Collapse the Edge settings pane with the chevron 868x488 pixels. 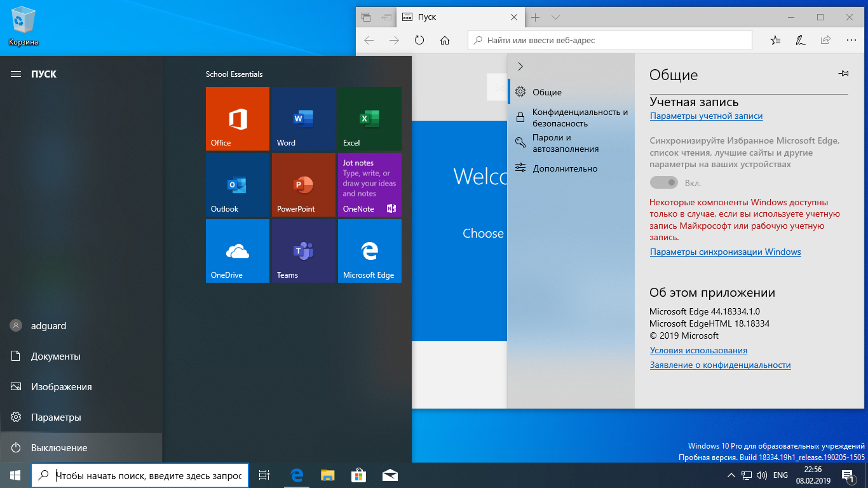click(520, 66)
